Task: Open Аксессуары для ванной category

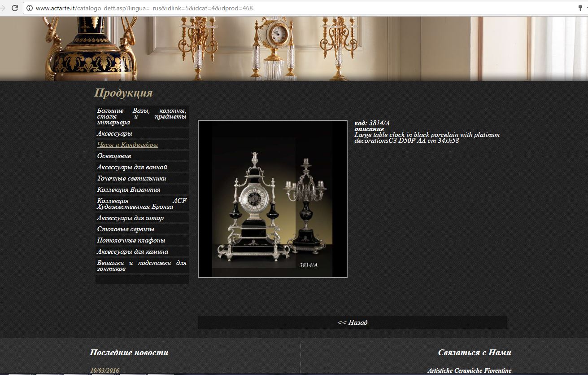Action: [x=142, y=167]
